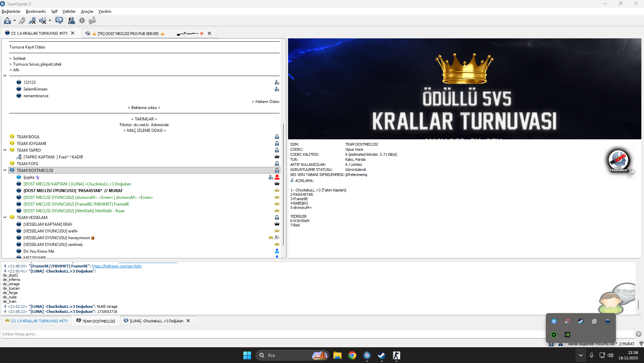This screenshot has height=363, width=644.
Task: Collapse the hidden tray icons chevron
Action: click(x=580, y=355)
